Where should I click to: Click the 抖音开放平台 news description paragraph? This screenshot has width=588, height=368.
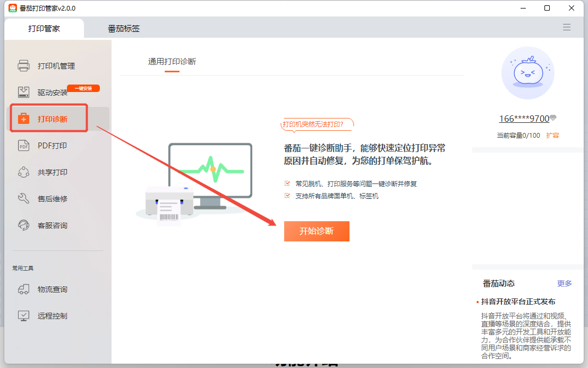526,336
